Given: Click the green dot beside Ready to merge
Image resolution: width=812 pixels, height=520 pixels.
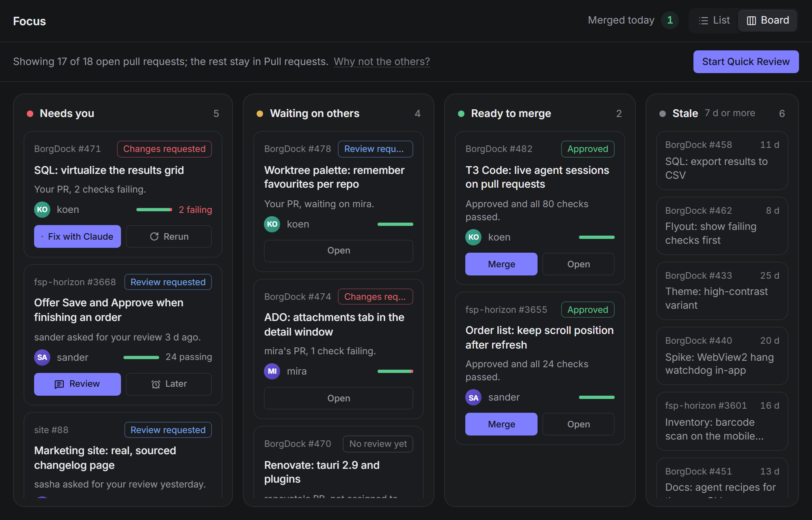Looking at the screenshot, I should pyautogui.click(x=461, y=114).
